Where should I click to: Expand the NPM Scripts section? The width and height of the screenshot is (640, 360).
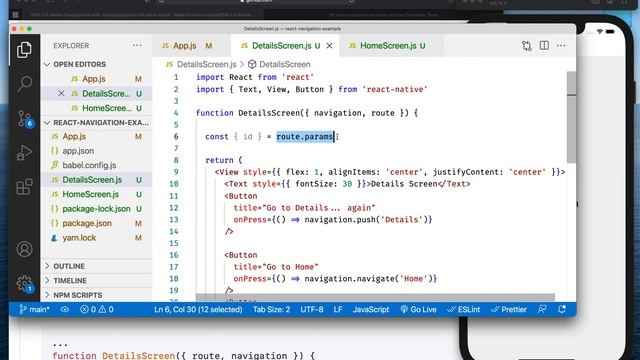pos(96,295)
